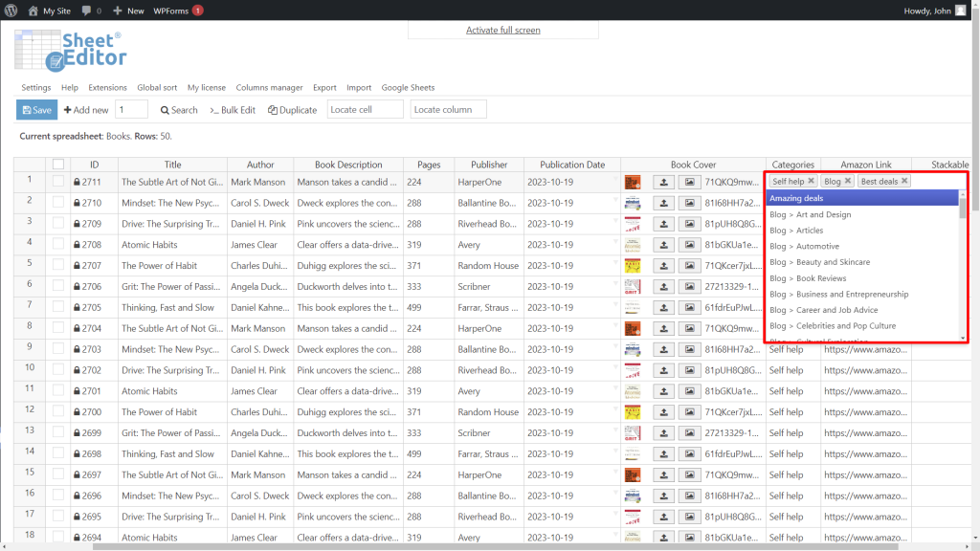Click the Activate full screen link
Screen dimensions: 980x551
point(503,30)
